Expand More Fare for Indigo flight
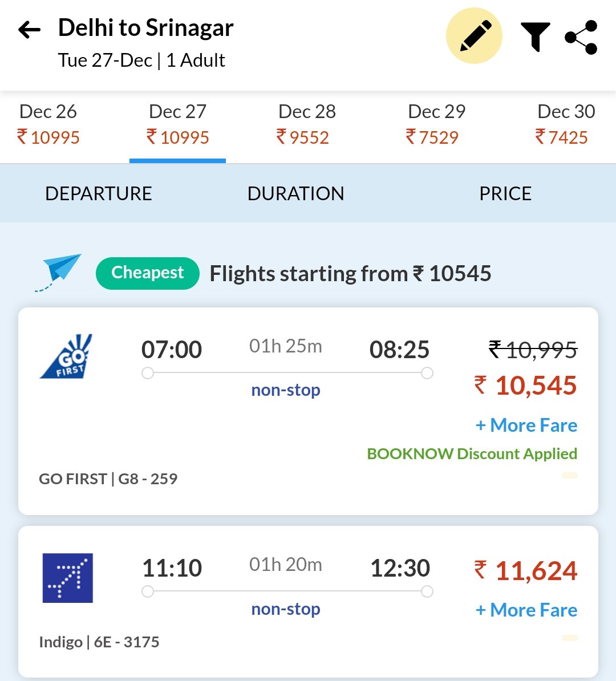Screen dimensions: 616x681 coord(526,610)
